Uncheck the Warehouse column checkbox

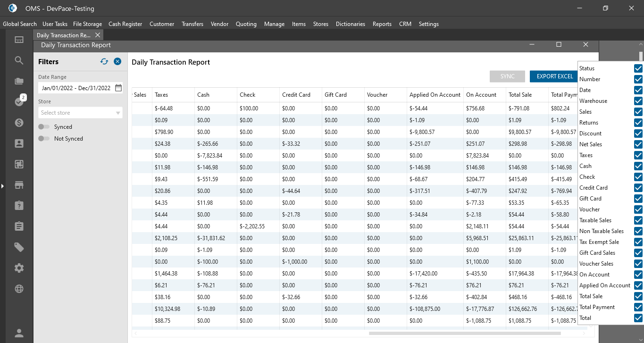tap(638, 101)
